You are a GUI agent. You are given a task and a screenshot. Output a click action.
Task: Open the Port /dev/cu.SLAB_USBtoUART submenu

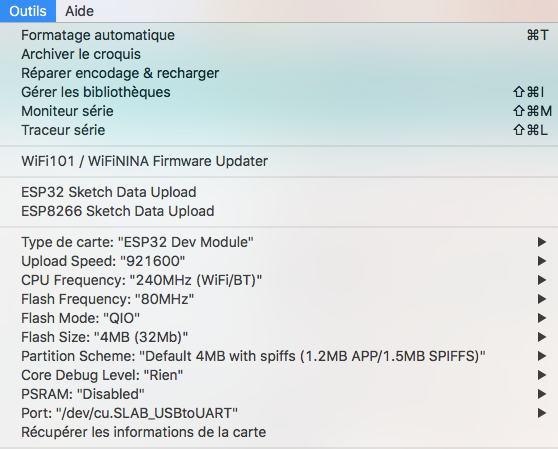279,413
